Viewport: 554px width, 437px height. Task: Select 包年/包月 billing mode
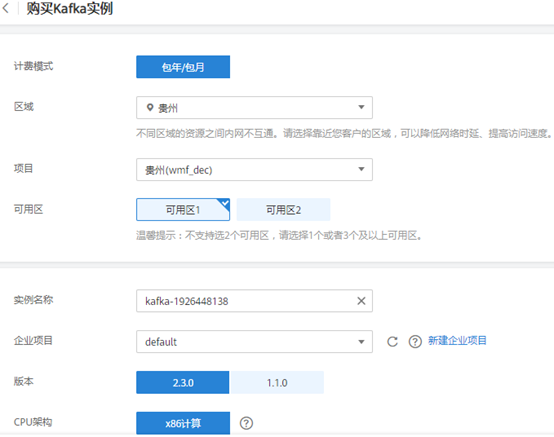(x=183, y=67)
